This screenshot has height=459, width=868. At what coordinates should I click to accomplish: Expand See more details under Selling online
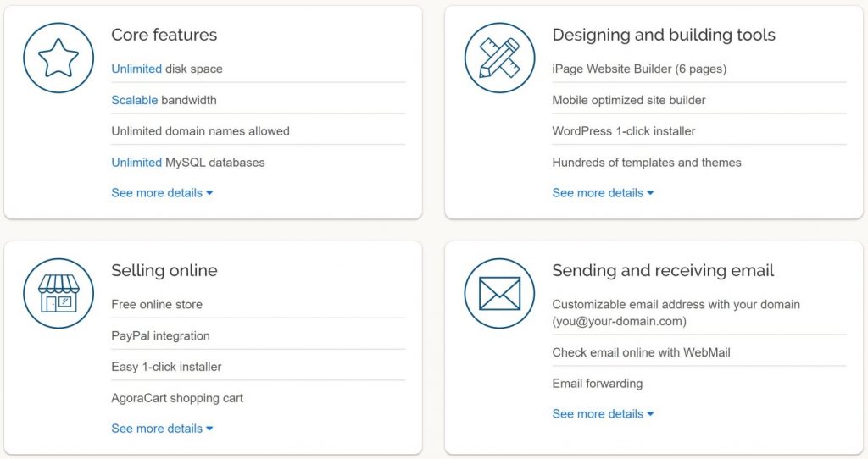click(x=162, y=429)
